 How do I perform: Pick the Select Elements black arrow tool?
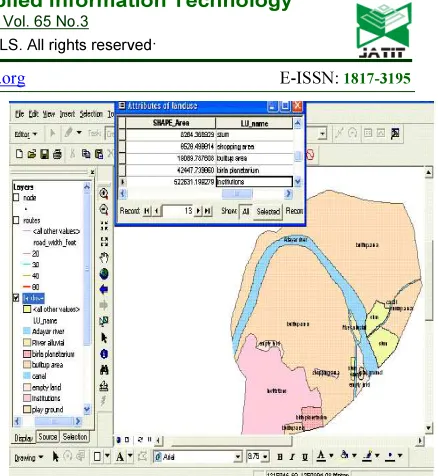click(x=104, y=338)
